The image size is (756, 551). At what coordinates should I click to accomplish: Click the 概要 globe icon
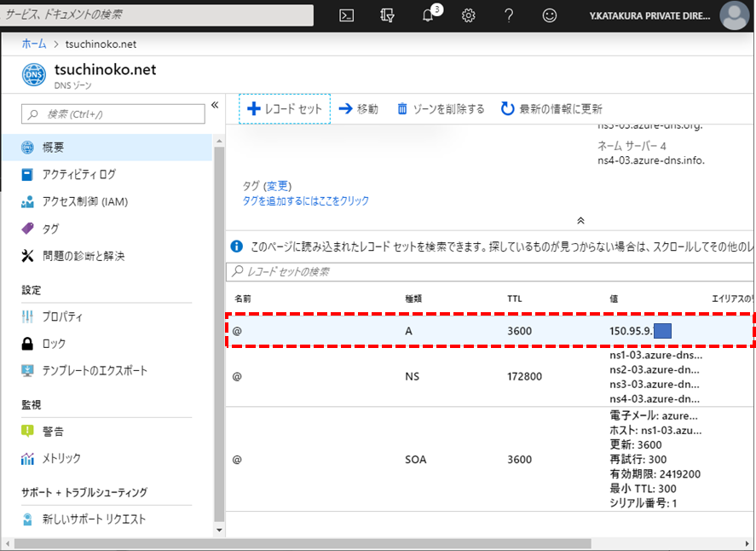pyautogui.click(x=27, y=148)
